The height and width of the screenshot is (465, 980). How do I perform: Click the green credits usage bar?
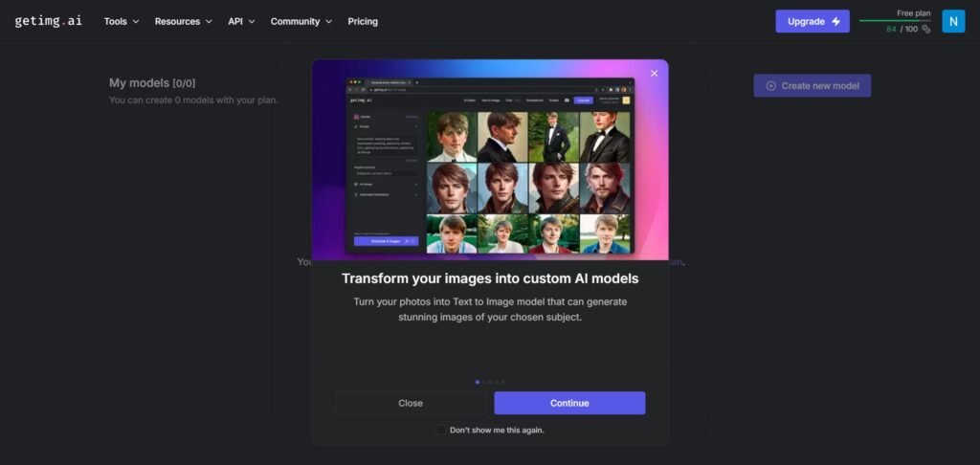[x=894, y=20]
